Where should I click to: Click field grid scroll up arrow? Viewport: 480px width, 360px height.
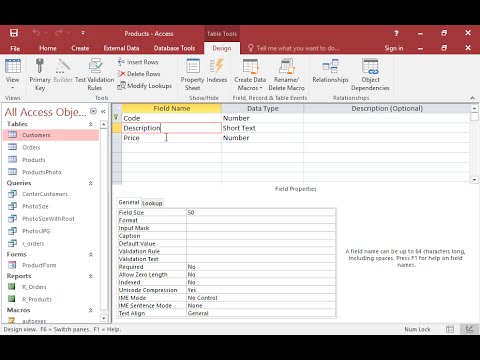coord(474,108)
